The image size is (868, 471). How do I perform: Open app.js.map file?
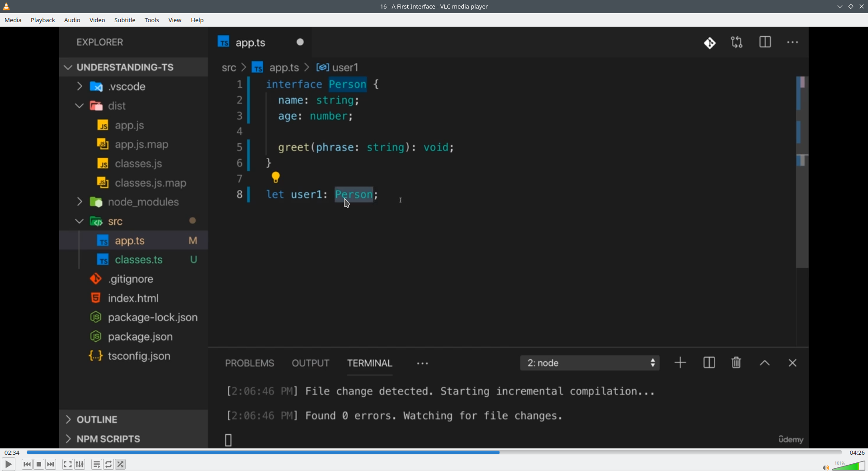pyautogui.click(x=133, y=145)
